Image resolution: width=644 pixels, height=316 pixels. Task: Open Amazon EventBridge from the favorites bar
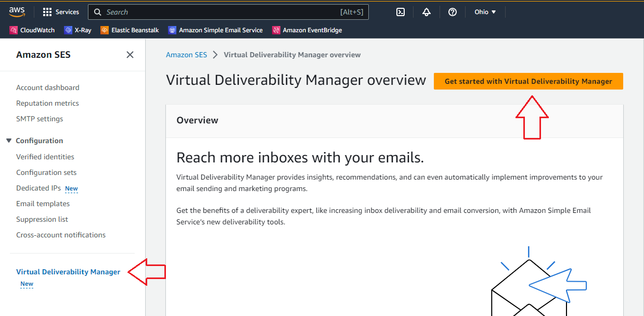click(x=306, y=30)
